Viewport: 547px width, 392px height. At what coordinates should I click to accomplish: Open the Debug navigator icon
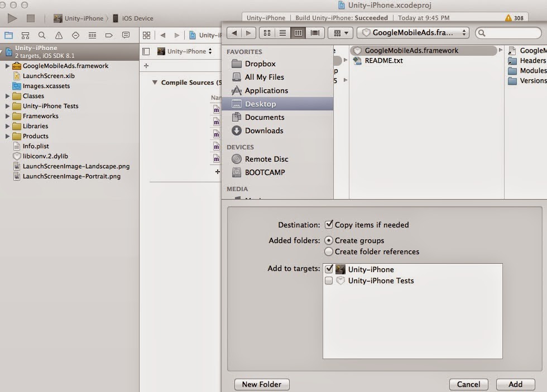[x=92, y=35]
